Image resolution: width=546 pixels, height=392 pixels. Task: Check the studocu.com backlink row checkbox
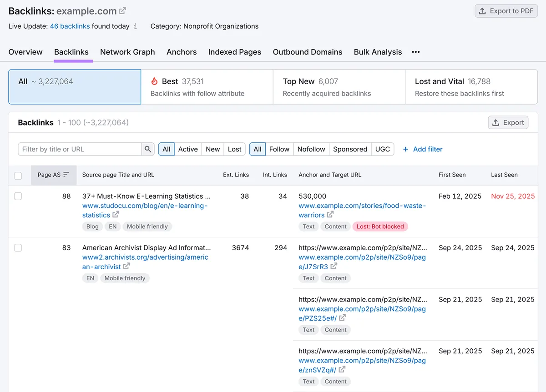tap(18, 196)
